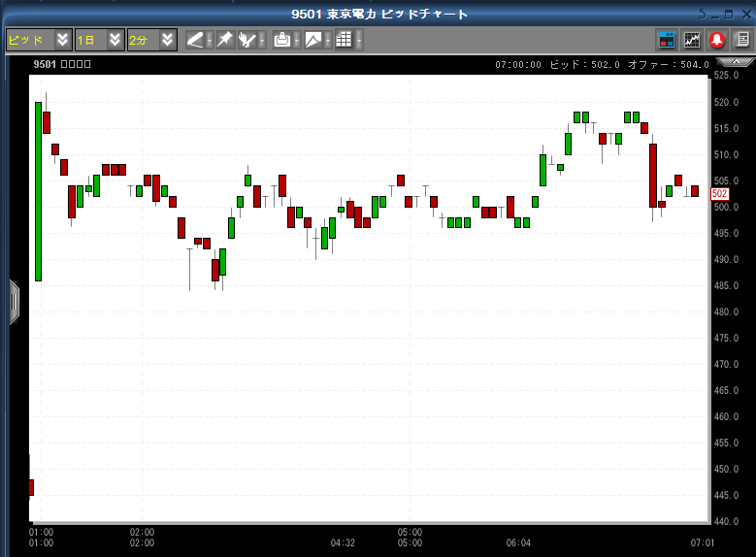The width and height of the screenshot is (756, 557).
Task: Click the red alert bell icon
Action: [717, 40]
